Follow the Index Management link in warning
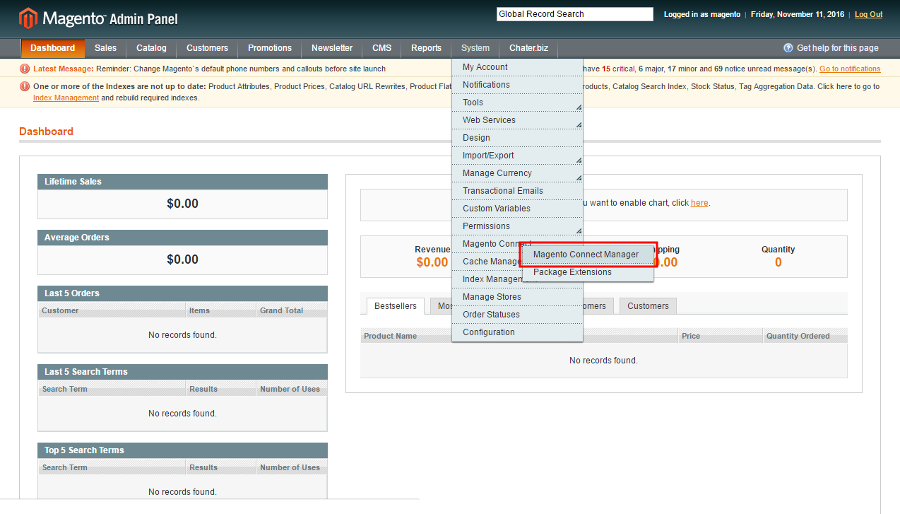 click(x=66, y=98)
